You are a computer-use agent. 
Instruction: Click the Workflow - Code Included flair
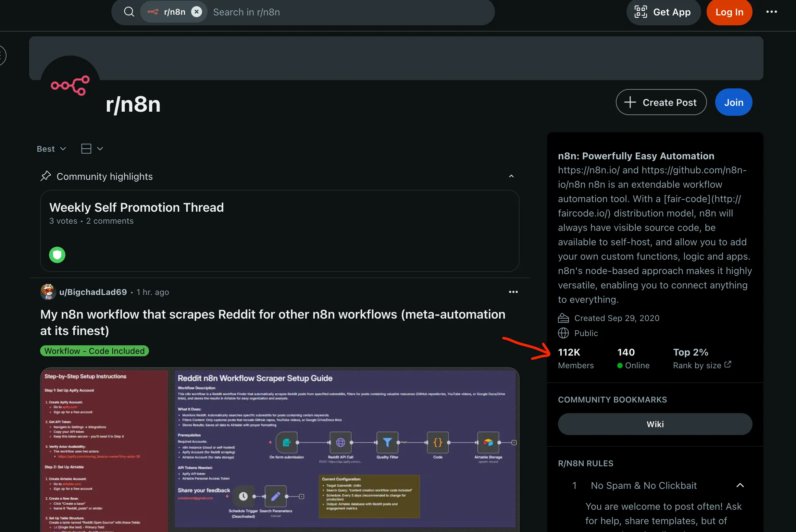[95, 351]
